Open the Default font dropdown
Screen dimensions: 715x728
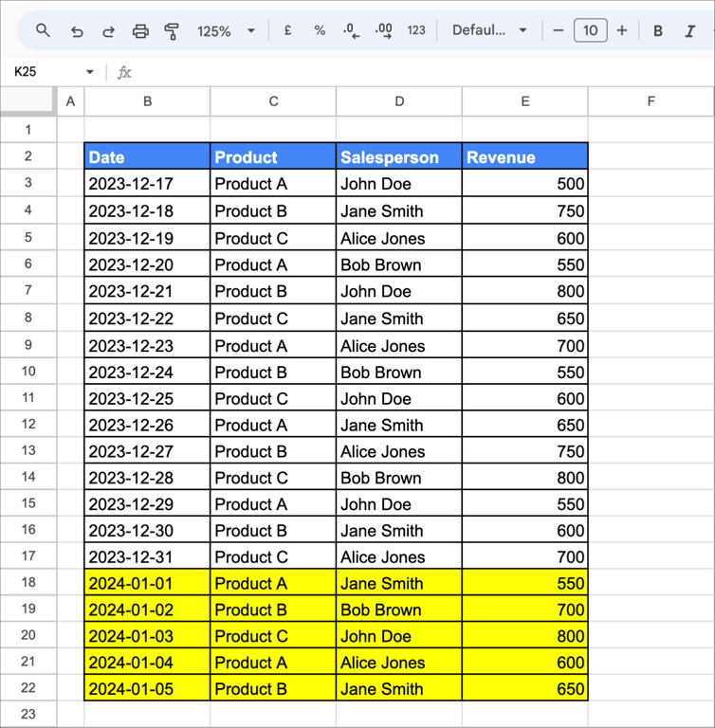489,30
